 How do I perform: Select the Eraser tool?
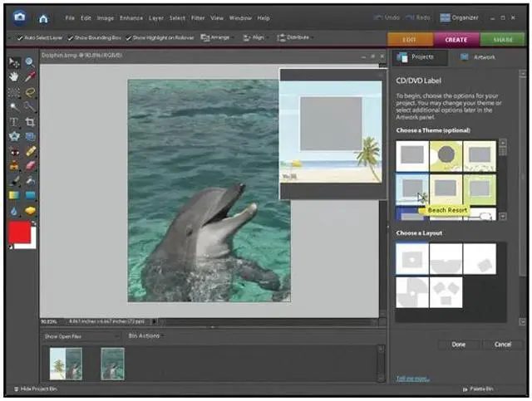(x=30, y=166)
